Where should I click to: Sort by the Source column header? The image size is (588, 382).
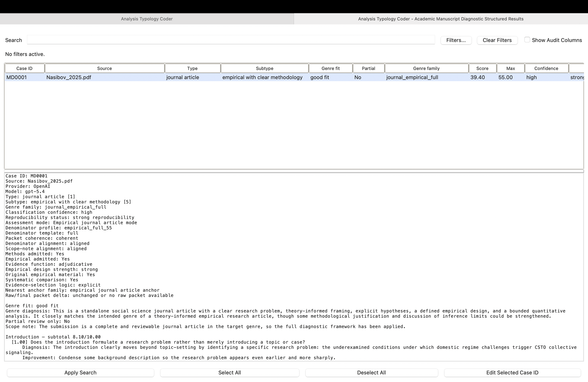(x=104, y=68)
